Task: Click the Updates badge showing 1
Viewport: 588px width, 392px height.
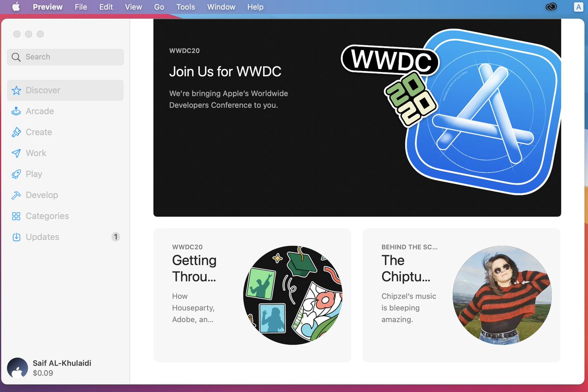Action: (116, 237)
